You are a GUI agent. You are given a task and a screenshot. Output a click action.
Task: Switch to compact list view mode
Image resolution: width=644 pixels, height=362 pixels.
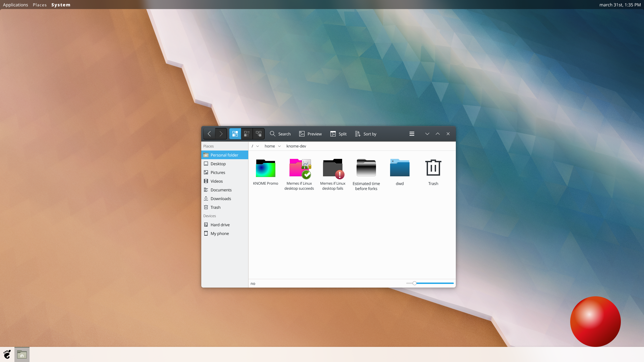point(247,134)
